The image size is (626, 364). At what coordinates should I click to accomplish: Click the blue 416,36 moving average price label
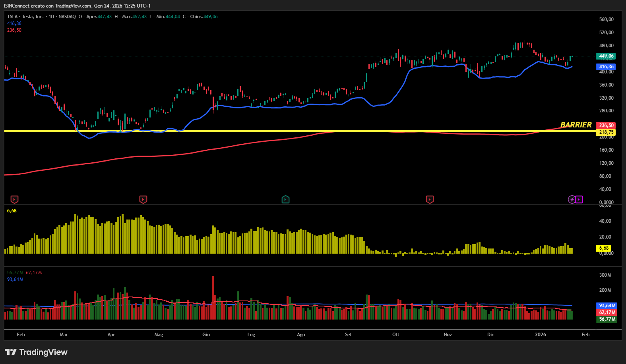point(607,67)
